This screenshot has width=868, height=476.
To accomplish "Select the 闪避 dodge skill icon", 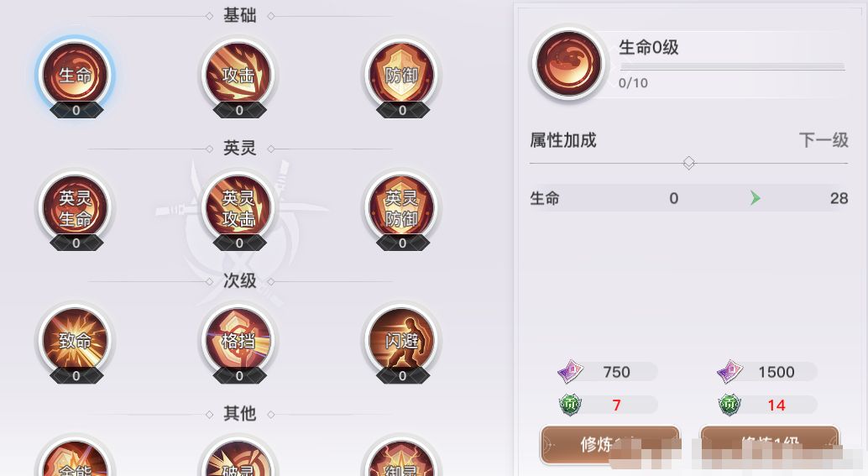I will pyautogui.click(x=402, y=340).
